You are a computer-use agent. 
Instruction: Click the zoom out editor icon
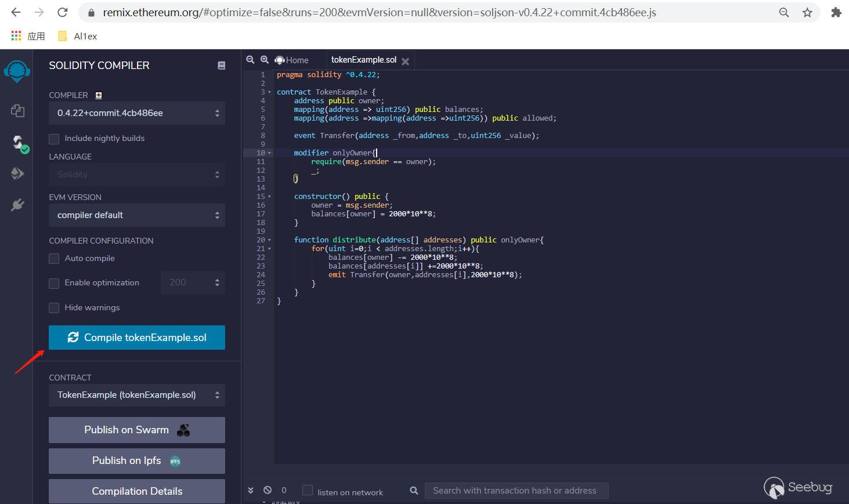point(250,60)
